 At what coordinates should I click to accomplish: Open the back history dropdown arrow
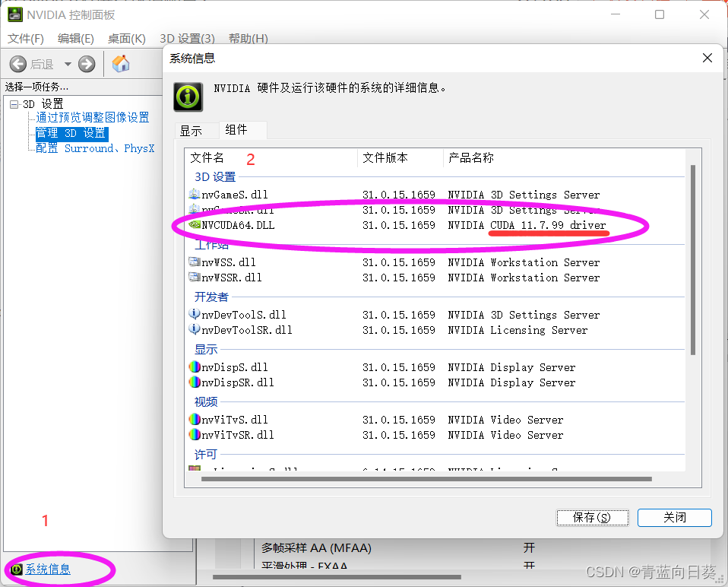[x=68, y=64]
